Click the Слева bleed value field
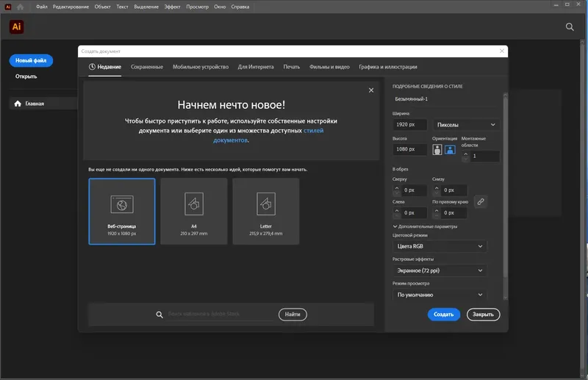This screenshot has height=380, width=588. pos(414,213)
